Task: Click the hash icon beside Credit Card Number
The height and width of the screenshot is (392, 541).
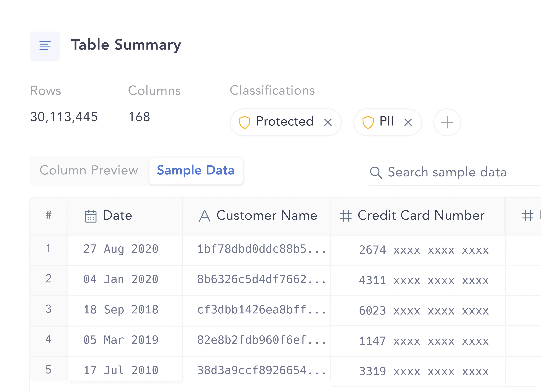Action: point(346,216)
